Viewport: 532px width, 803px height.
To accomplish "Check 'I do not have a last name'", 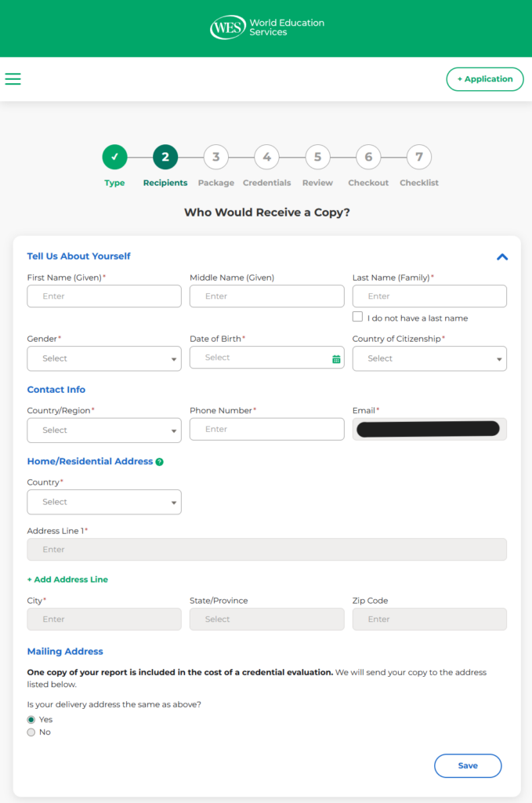I will click(x=358, y=317).
